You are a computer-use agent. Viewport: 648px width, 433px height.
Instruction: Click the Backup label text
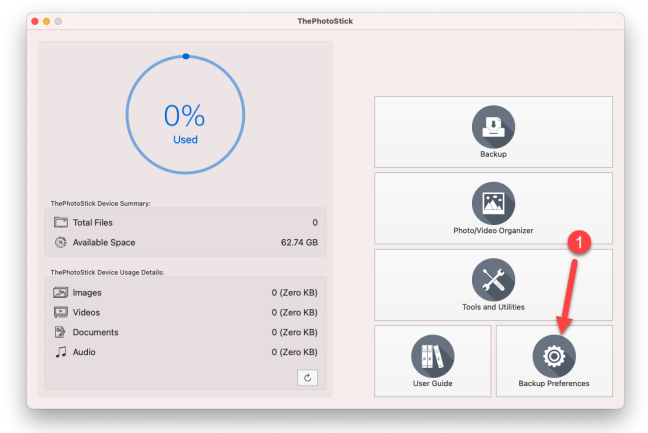pyautogui.click(x=493, y=154)
